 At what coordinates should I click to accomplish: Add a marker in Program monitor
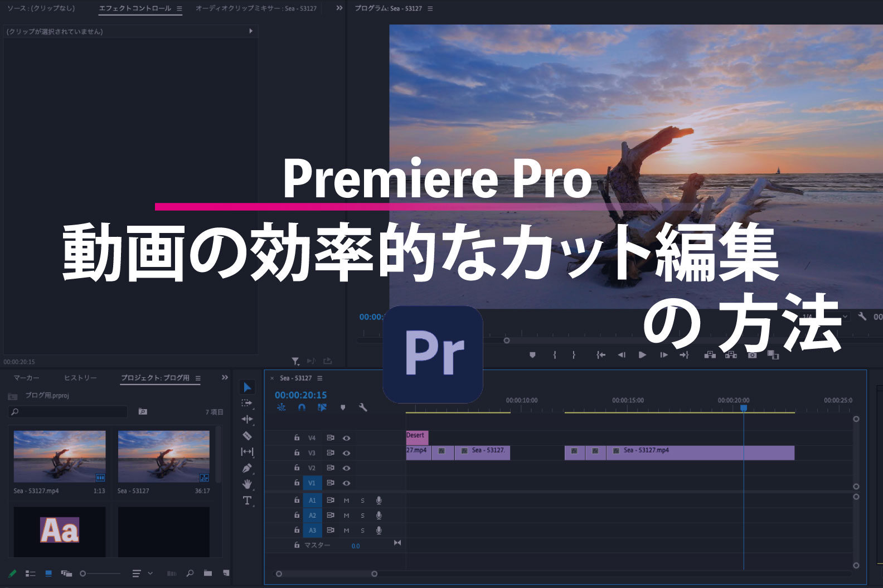[532, 354]
